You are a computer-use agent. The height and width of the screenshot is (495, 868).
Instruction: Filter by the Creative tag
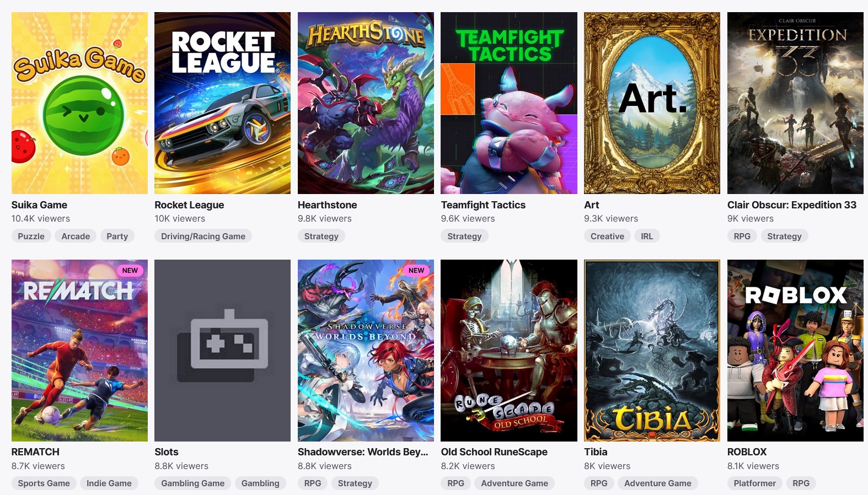click(607, 236)
